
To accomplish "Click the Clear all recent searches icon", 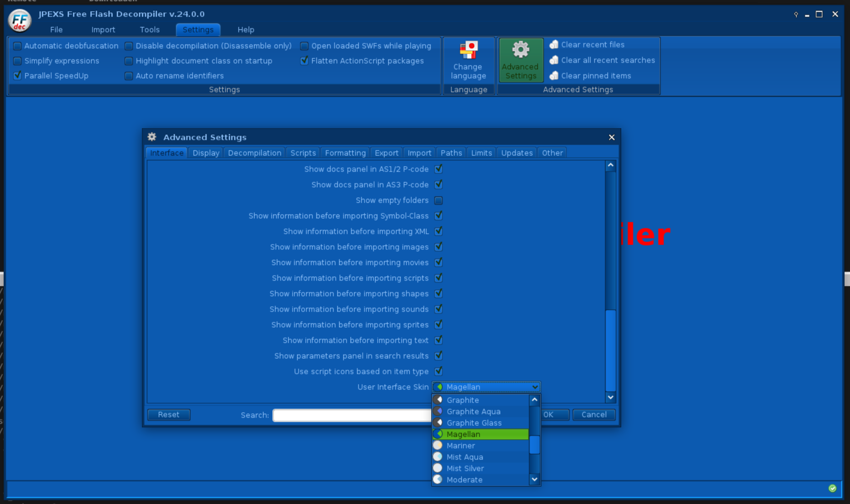I will pos(554,60).
